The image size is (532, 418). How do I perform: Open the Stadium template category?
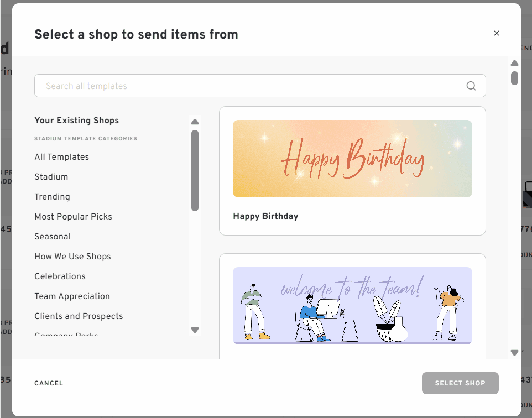click(51, 176)
